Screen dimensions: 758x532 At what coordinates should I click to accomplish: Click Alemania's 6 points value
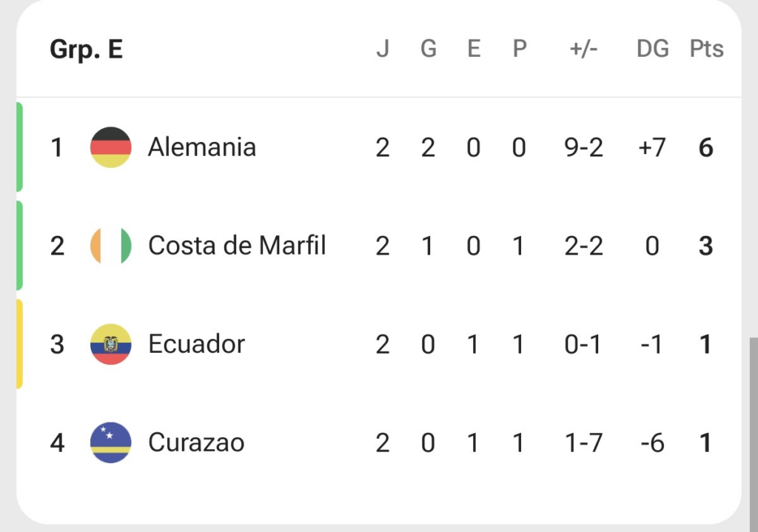pos(705,147)
